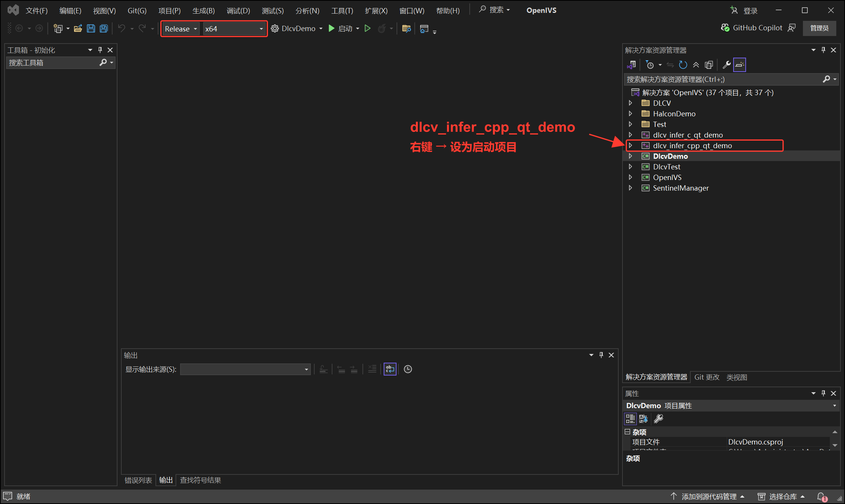Open the Release configuration dropdown
Screen dimensions: 845x504
coord(181,29)
